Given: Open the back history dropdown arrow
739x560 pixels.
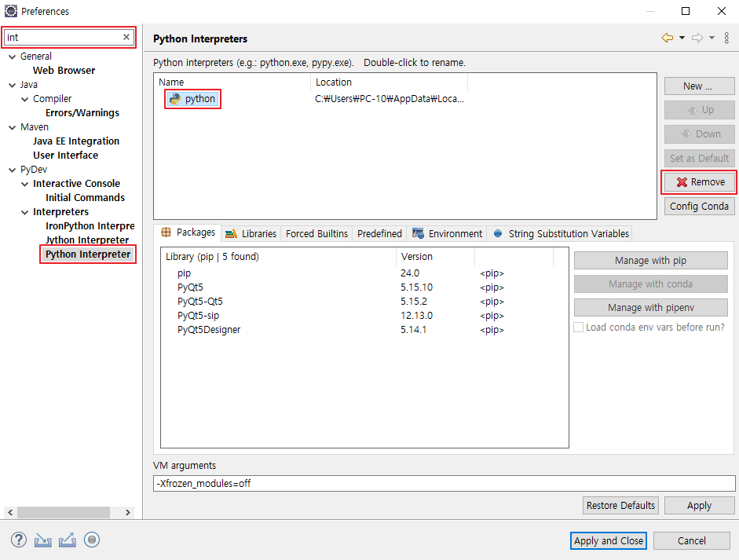Looking at the screenshot, I should 682,38.
